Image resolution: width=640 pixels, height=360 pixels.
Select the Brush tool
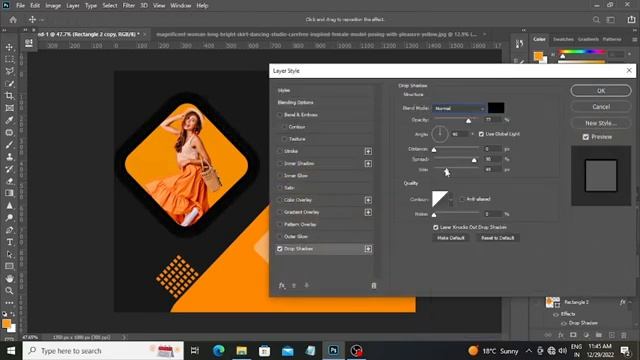coord(9,145)
